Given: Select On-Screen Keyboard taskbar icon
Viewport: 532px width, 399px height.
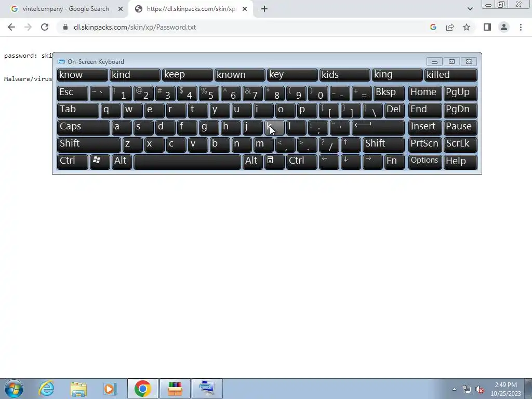Looking at the screenshot, I should coord(207,389).
